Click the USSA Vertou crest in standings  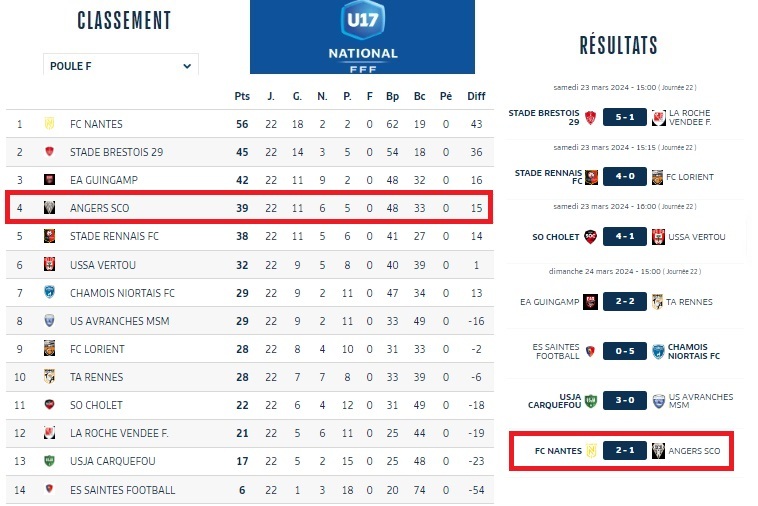coord(48,265)
